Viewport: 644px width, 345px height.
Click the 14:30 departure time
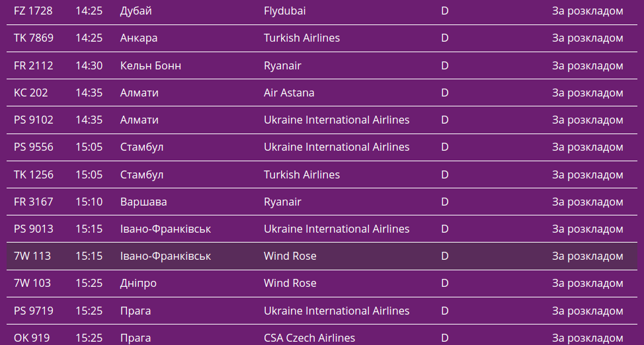click(x=89, y=65)
